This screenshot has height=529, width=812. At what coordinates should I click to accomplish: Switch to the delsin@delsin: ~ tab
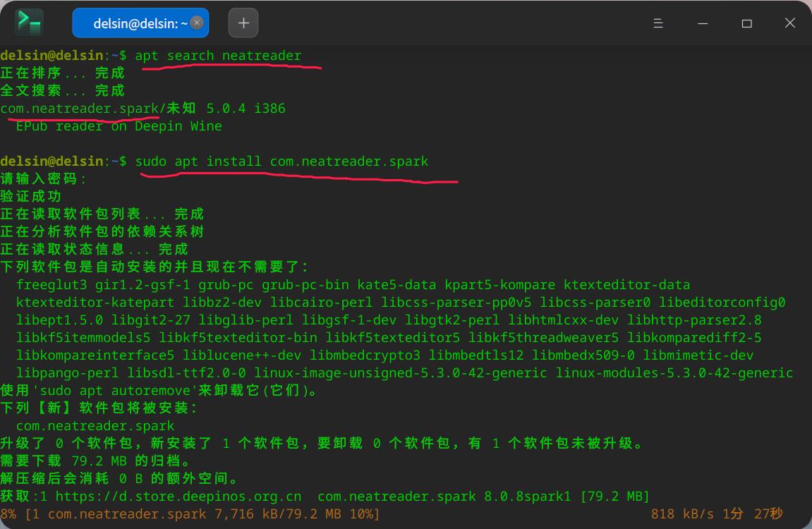click(135, 22)
